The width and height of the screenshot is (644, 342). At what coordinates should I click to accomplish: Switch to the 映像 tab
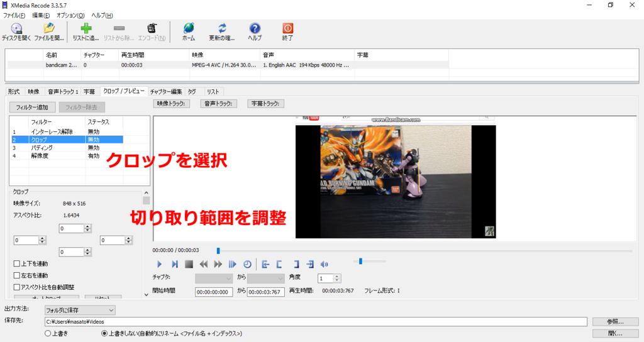tap(34, 92)
